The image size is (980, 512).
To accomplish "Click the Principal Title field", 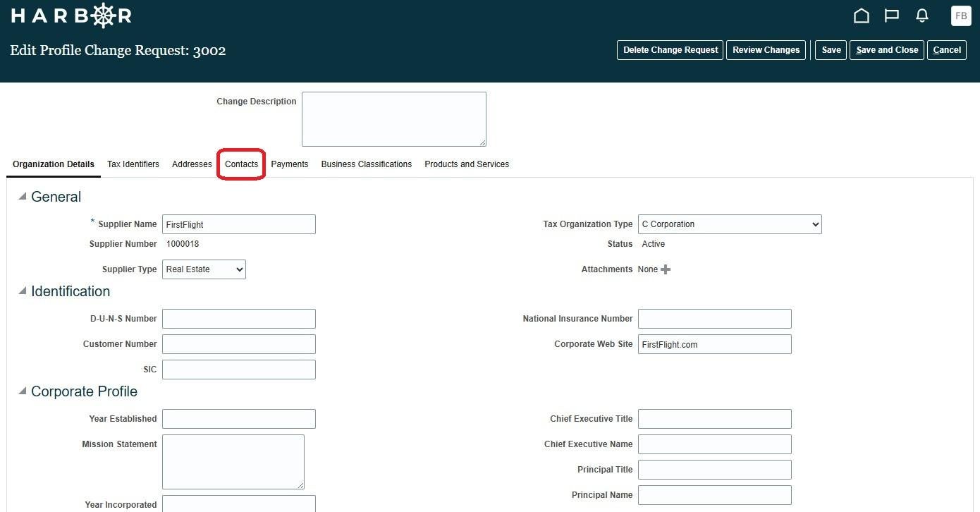I will click(715, 470).
